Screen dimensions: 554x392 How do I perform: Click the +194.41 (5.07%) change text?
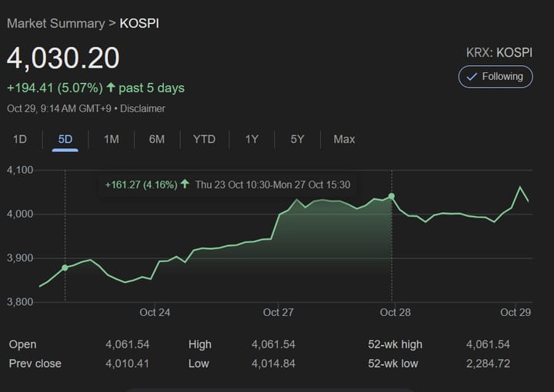pos(55,88)
